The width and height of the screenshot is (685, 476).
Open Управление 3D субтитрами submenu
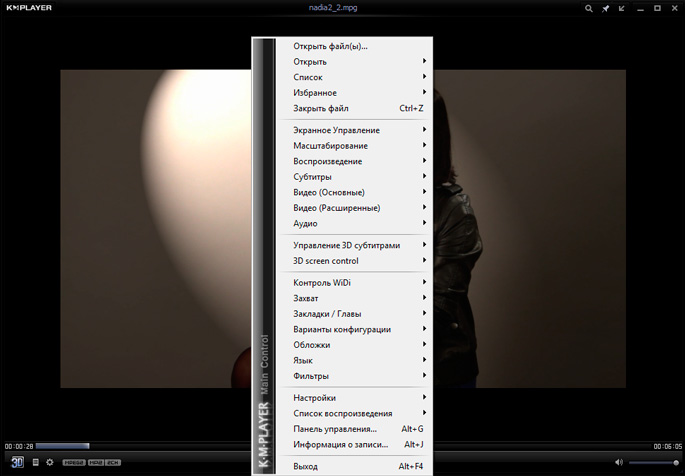(354, 245)
